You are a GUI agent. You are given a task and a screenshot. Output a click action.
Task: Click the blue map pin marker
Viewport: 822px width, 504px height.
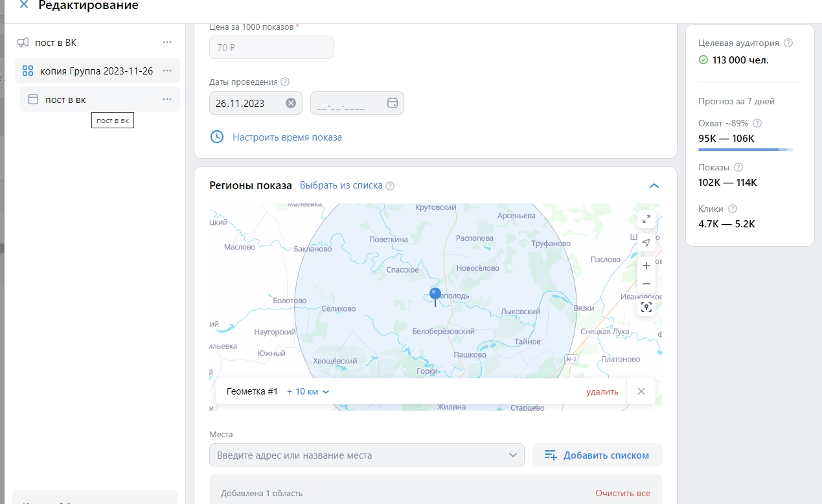435,297
